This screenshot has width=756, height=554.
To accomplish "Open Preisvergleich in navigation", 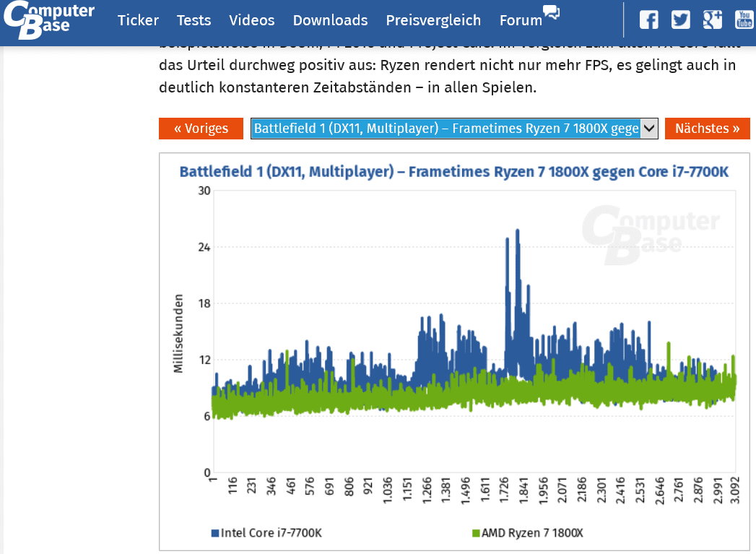I will pyautogui.click(x=433, y=20).
